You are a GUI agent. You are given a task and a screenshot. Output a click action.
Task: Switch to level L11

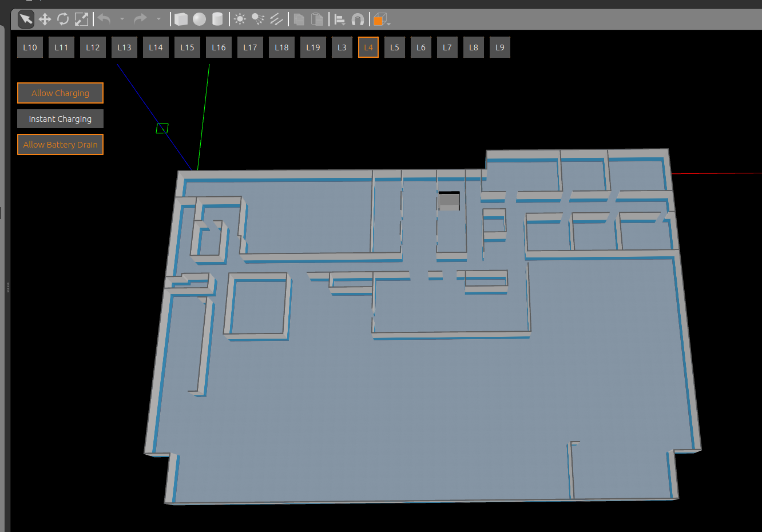(x=61, y=47)
